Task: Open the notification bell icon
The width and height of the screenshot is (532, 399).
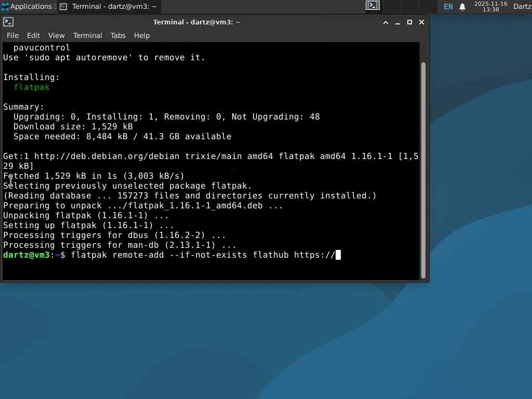Action: [x=462, y=7]
